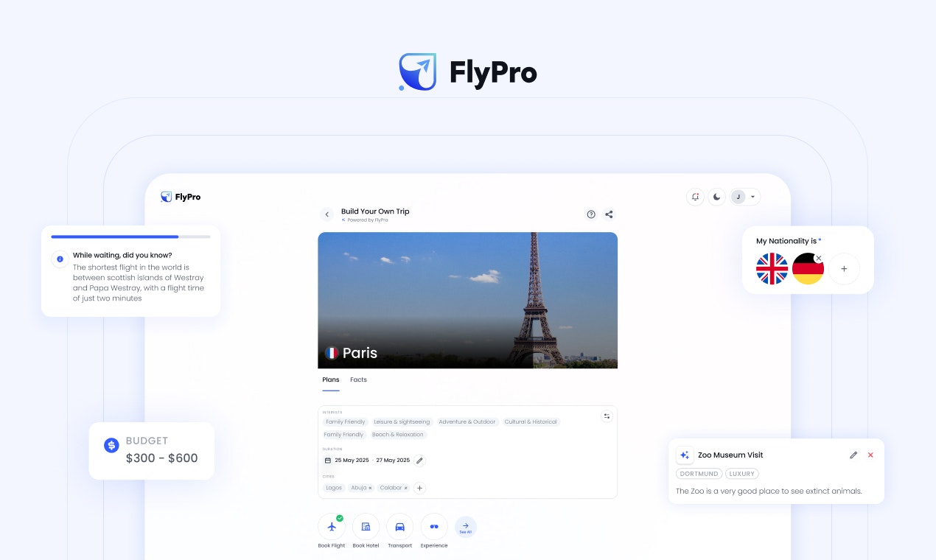The height and width of the screenshot is (560, 936).
Task: Click the 27 May 2025 end date
Action: pos(393,461)
